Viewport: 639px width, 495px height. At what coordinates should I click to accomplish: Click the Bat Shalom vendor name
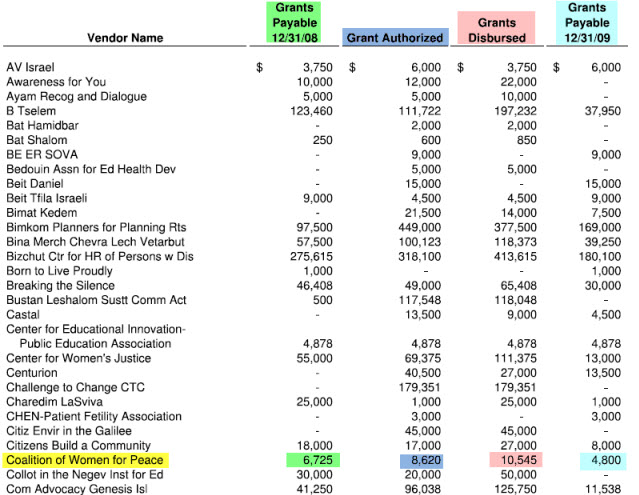pos(37,140)
